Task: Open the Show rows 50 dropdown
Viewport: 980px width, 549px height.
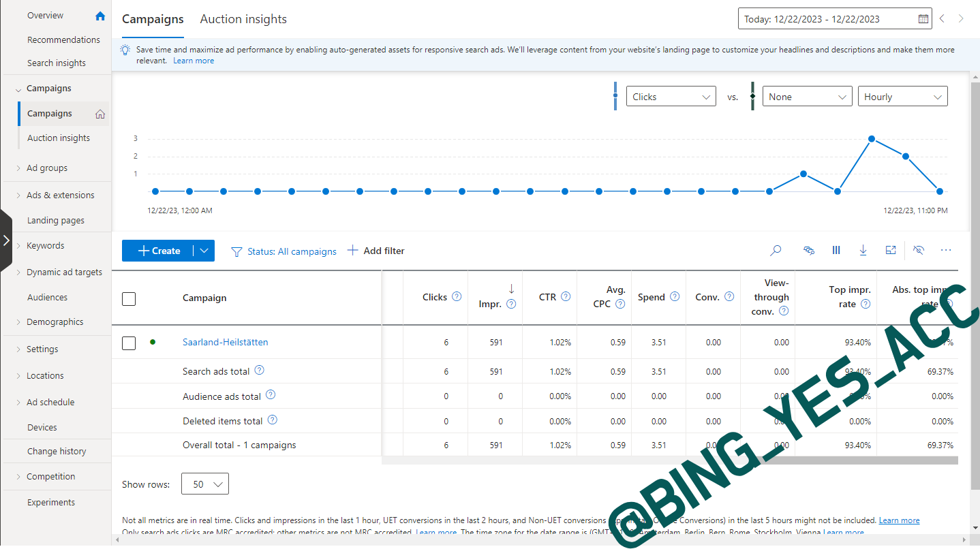Action: coord(205,484)
